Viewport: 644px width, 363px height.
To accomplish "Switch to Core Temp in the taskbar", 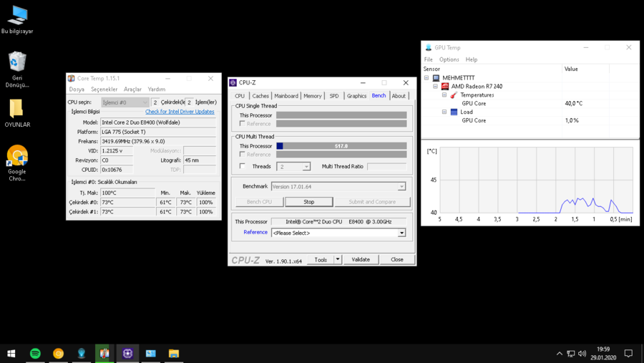I will click(x=104, y=353).
